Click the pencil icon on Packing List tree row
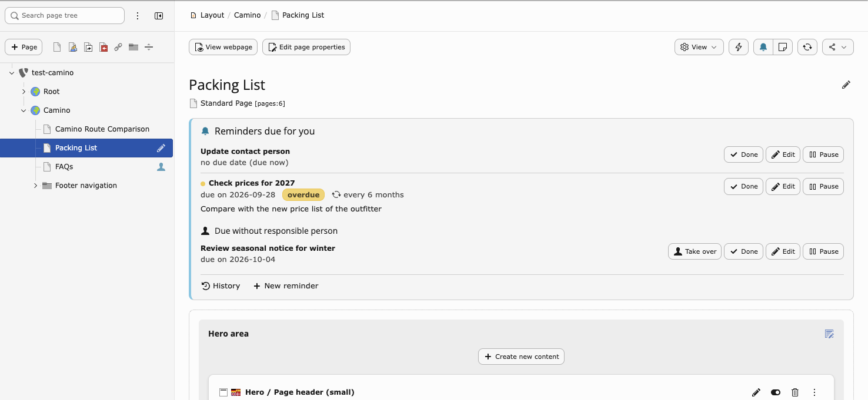The width and height of the screenshot is (868, 400). point(161,148)
